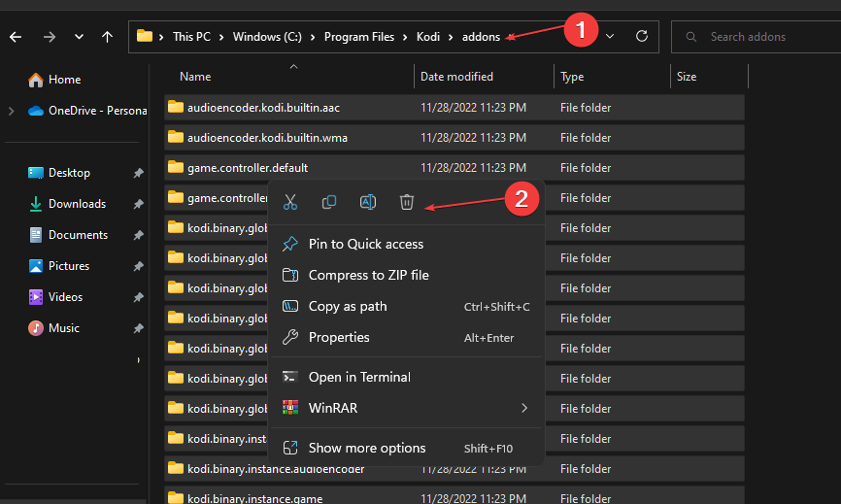Image resolution: width=841 pixels, height=504 pixels.
Task: Click the Downloads arrow icon in sidebar
Action: coord(36,204)
